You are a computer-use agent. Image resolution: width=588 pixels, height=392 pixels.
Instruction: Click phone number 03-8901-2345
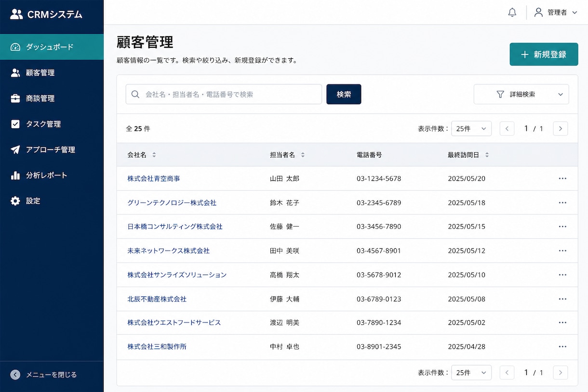pos(379,346)
